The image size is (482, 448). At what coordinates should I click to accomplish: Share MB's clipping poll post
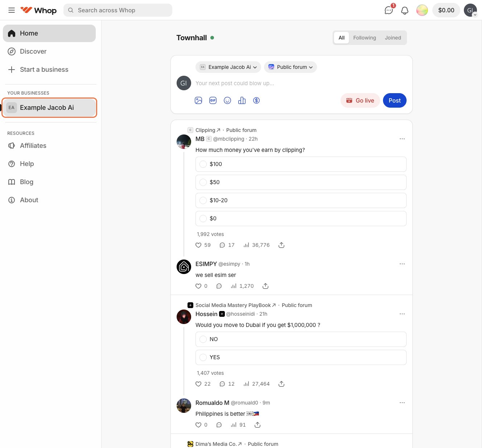(x=281, y=245)
